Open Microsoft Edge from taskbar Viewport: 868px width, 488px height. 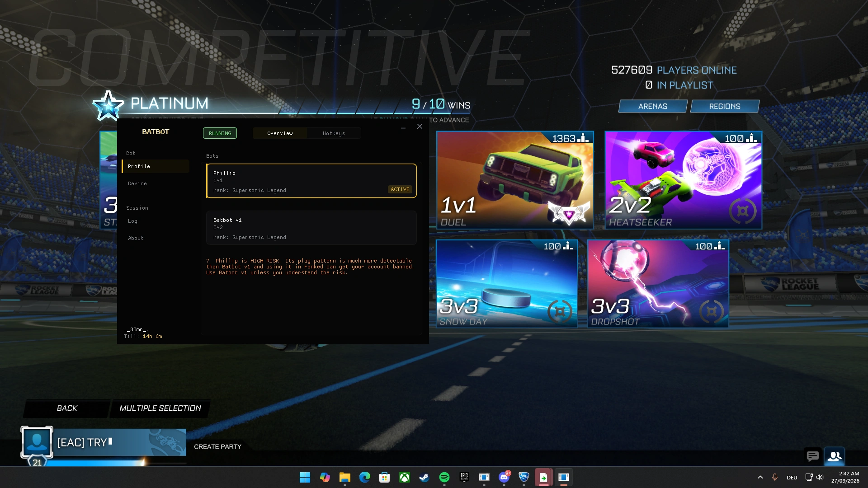click(x=364, y=477)
